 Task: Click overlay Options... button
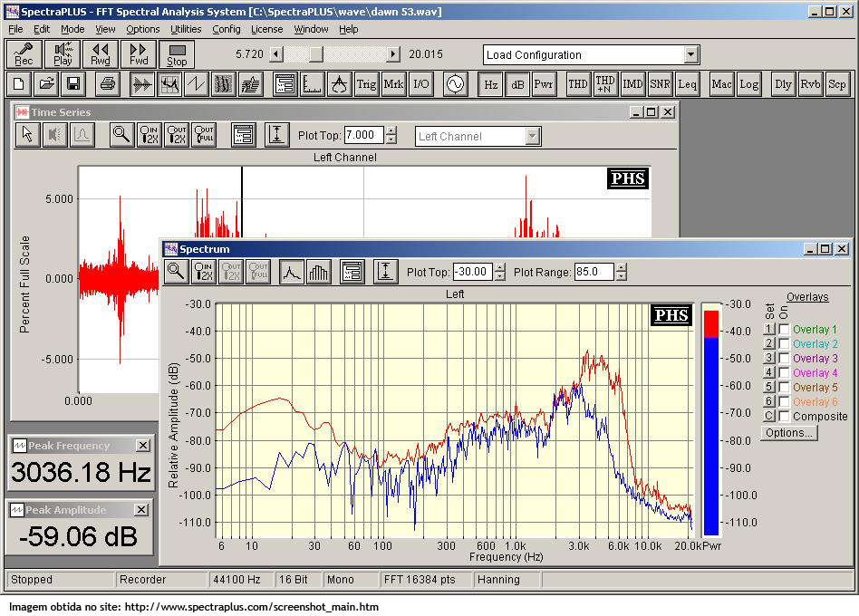click(x=789, y=433)
